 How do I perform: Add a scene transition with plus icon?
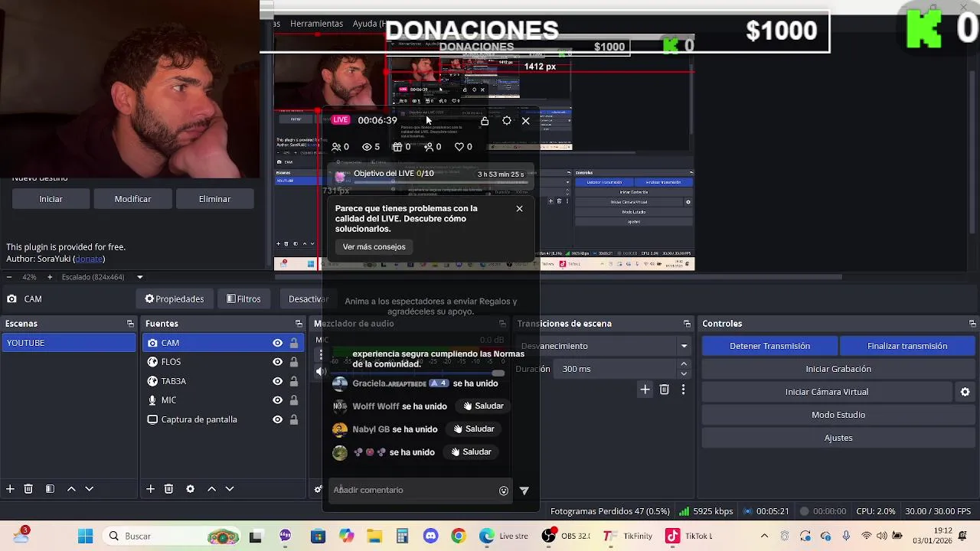(x=645, y=390)
